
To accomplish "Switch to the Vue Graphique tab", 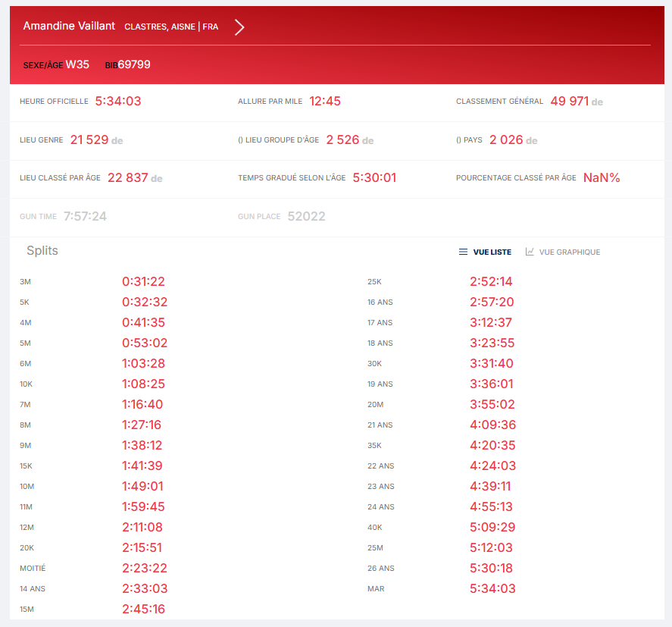I will click(569, 252).
